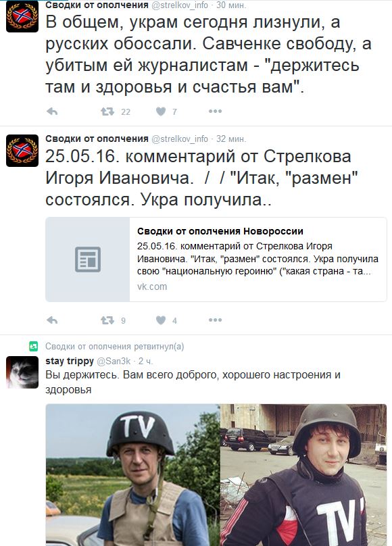Open more options on the second tweet
The width and height of the screenshot is (392, 546).
pos(215,320)
